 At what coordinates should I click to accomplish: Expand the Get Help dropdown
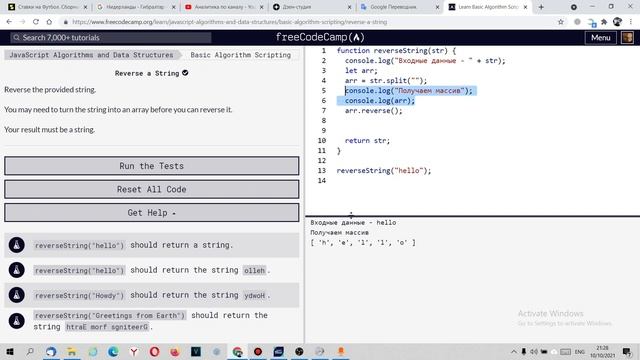[x=151, y=213]
